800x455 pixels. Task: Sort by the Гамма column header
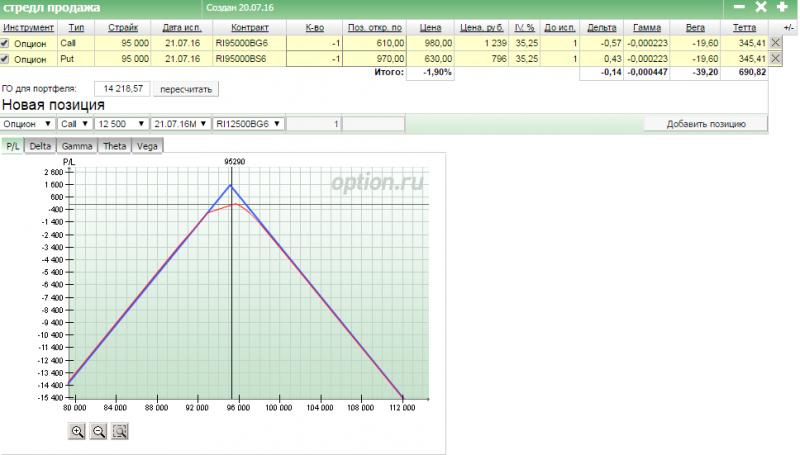(x=647, y=28)
